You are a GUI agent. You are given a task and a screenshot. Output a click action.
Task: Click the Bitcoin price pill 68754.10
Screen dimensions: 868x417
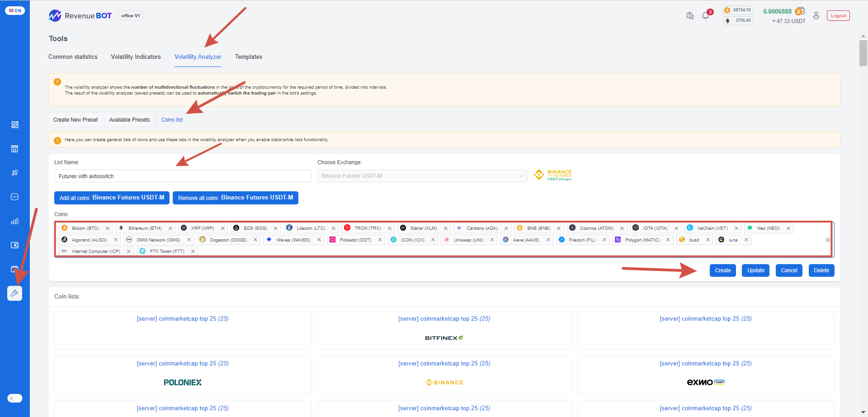(738, 10)
